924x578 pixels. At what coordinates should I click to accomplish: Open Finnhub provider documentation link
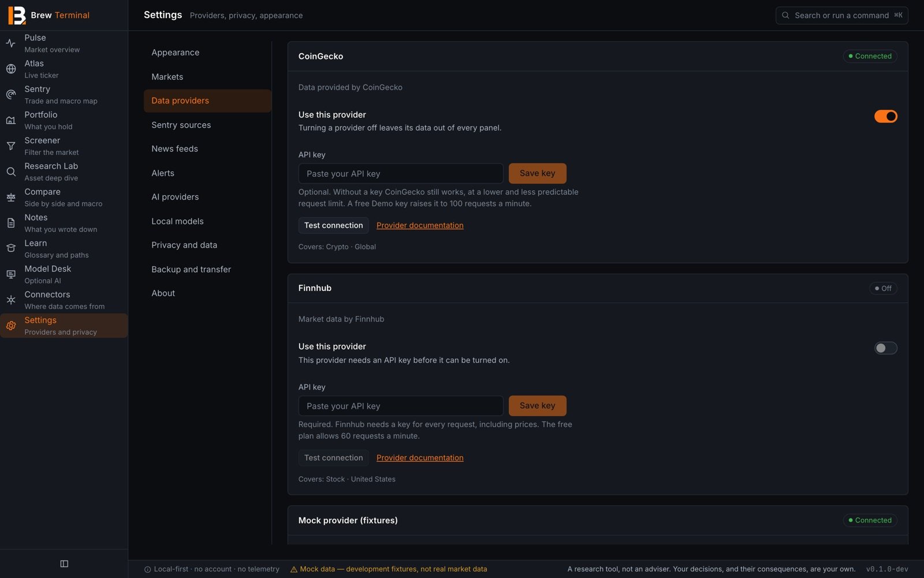[x=420, y=458]
